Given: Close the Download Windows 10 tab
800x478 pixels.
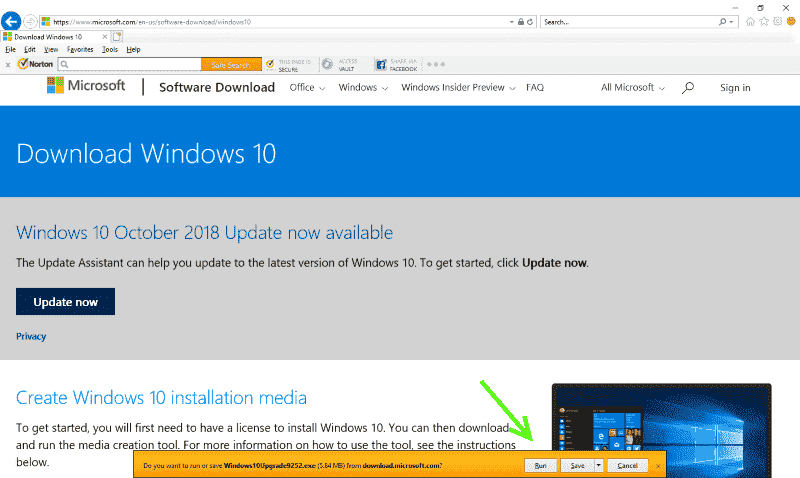Looking at the screenshot, I should 105,37.
